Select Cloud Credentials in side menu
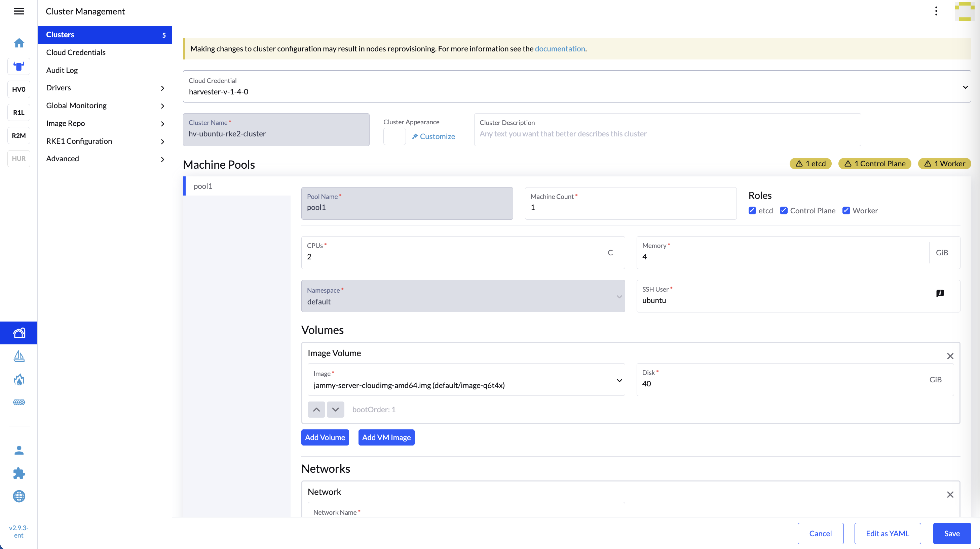 coord(76,52)
